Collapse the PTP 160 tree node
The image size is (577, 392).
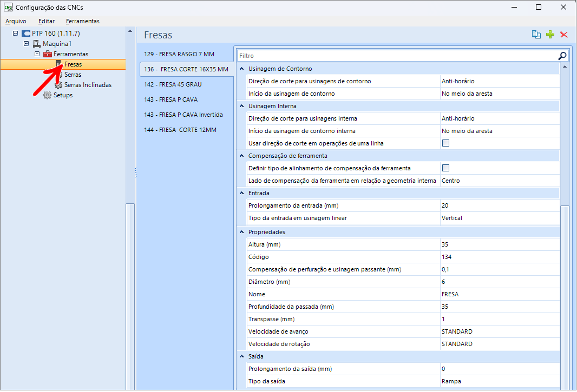point(16,34)
